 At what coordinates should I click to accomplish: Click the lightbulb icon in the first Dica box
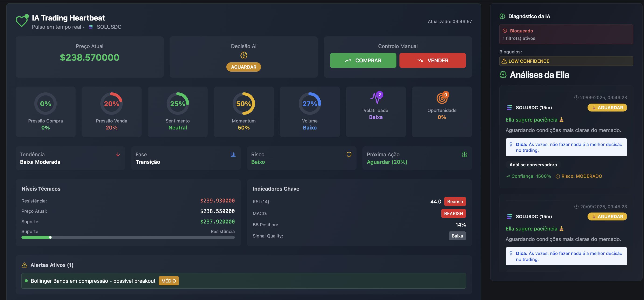[511, 144]
